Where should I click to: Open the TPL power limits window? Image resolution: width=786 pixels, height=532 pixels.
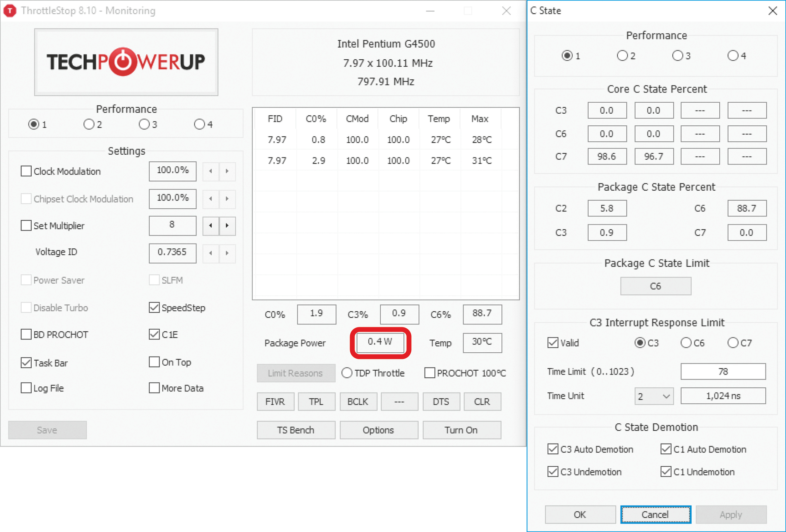[x=316, y=402]
